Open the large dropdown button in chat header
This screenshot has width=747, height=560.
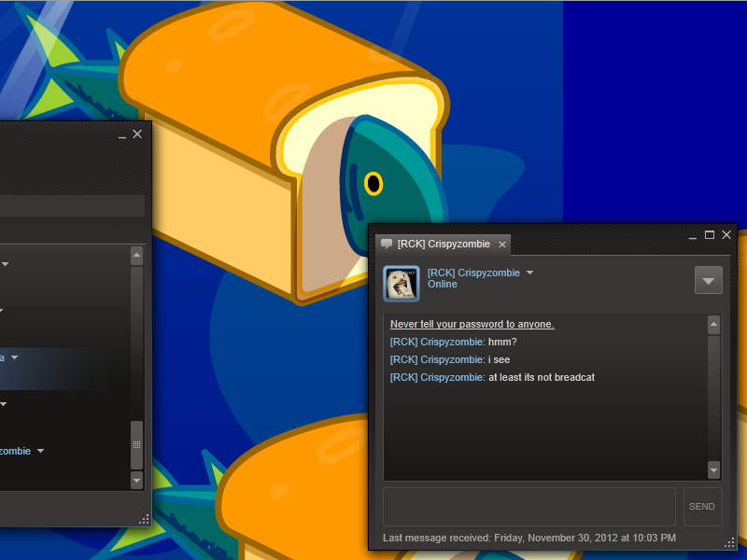tap(709, 280)
